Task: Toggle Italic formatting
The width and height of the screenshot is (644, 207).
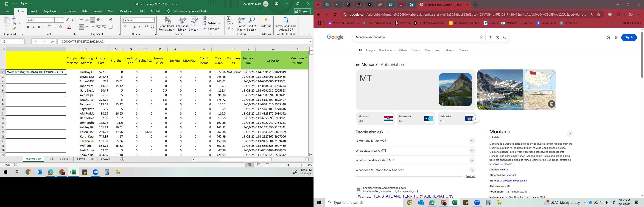Action: 34,27
